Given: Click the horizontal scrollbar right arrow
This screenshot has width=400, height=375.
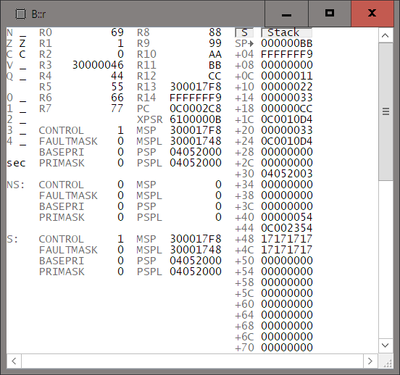Looking at the screenshot, I should coord(370,361).
